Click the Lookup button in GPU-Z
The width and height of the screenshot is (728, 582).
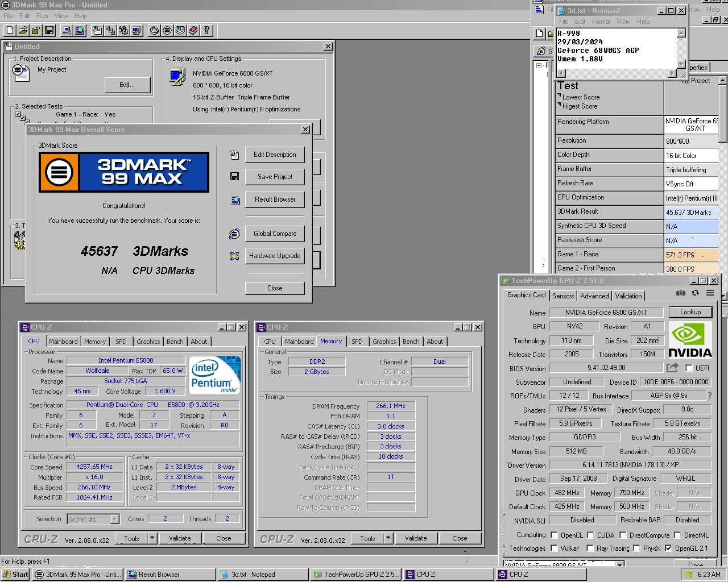690,312
